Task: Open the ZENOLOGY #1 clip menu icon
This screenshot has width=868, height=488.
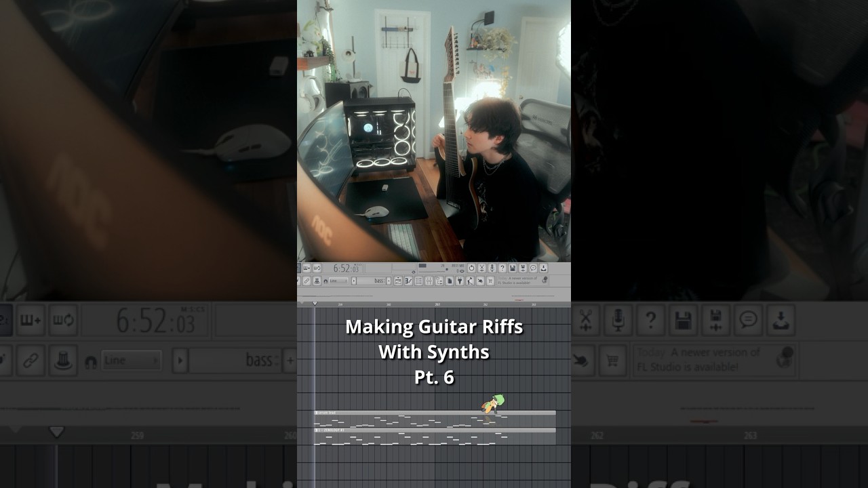Action: click(x=316, y=430)
